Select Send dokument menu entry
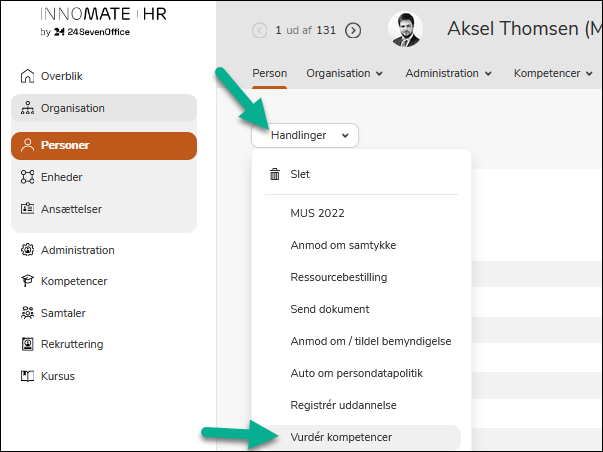 click(329, 309)
